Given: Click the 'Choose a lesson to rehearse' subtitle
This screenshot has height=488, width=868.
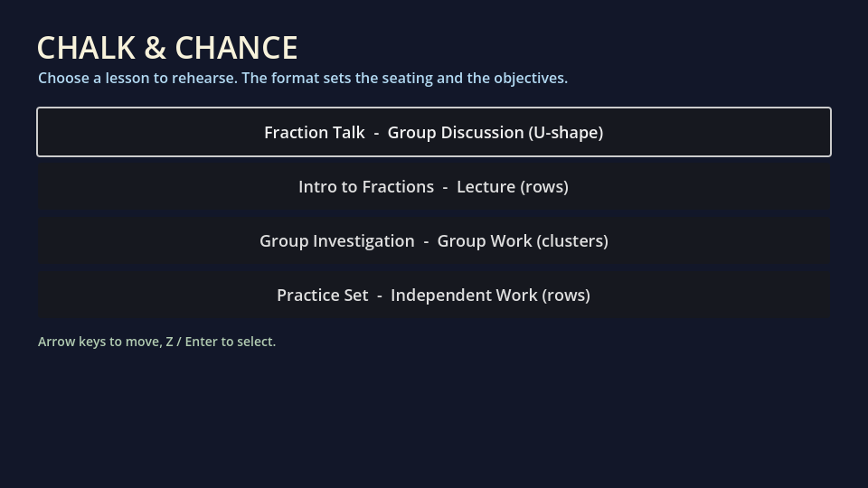Looking at the screenshot, I should [303, 78].
